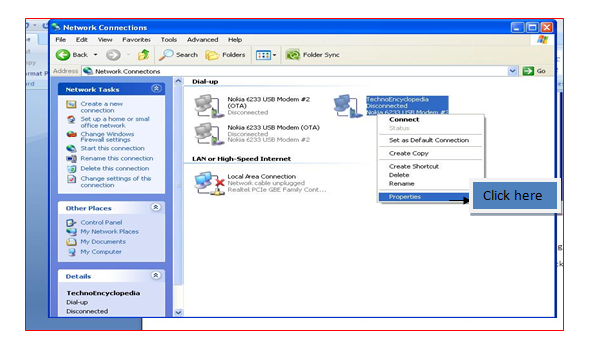Screen dimensions: 597x364
Task: Choose Rename in the context menu
Action: tap(401, 183)
